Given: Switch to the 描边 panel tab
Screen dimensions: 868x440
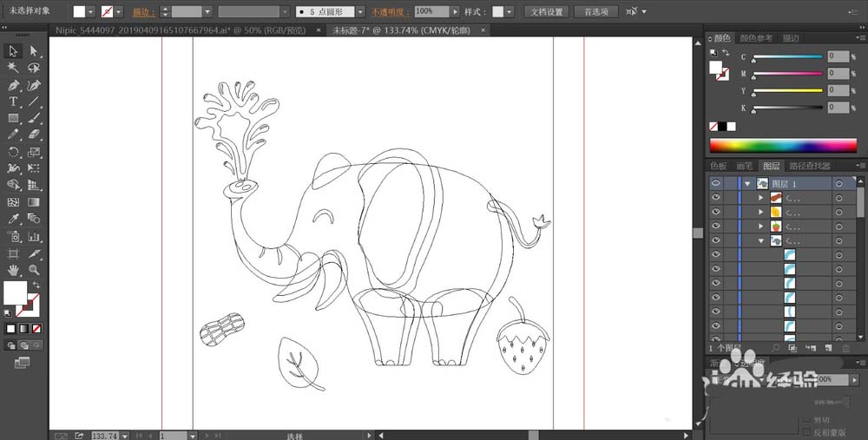Looking at the screenshot, I should [790, 38].
